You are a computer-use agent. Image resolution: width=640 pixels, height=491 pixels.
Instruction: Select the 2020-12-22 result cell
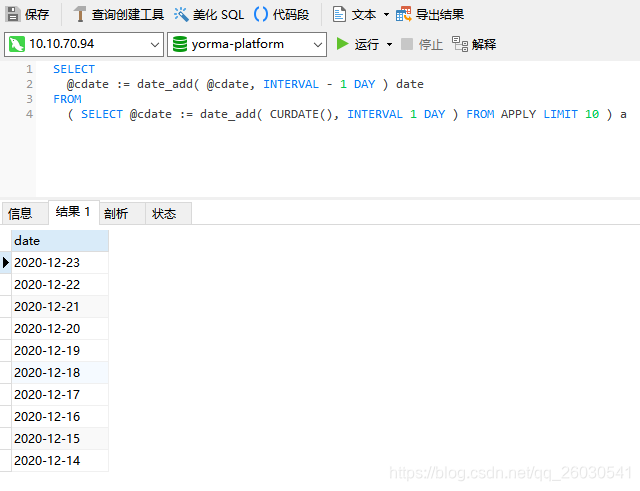tap(60, 284)
